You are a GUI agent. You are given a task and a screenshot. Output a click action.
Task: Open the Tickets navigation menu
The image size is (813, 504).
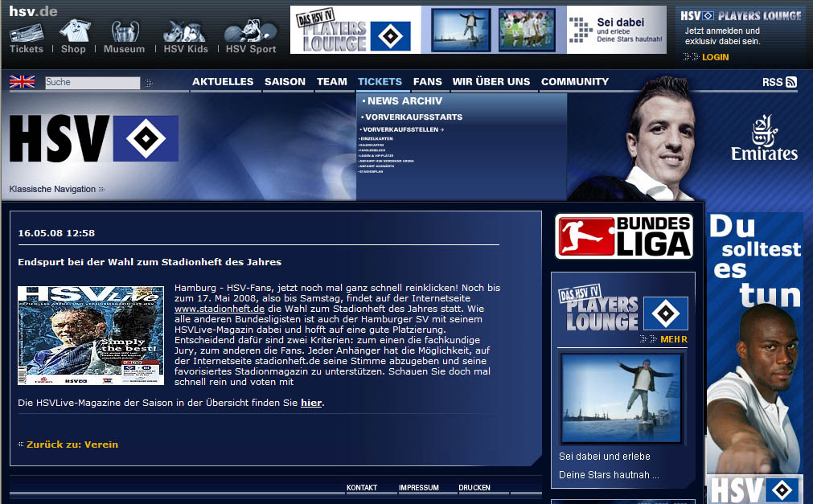380,81
